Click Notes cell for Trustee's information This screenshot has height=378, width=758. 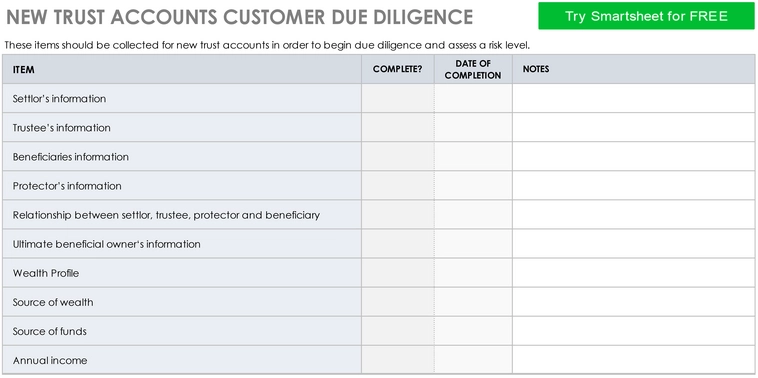click(x=634, y=128)
